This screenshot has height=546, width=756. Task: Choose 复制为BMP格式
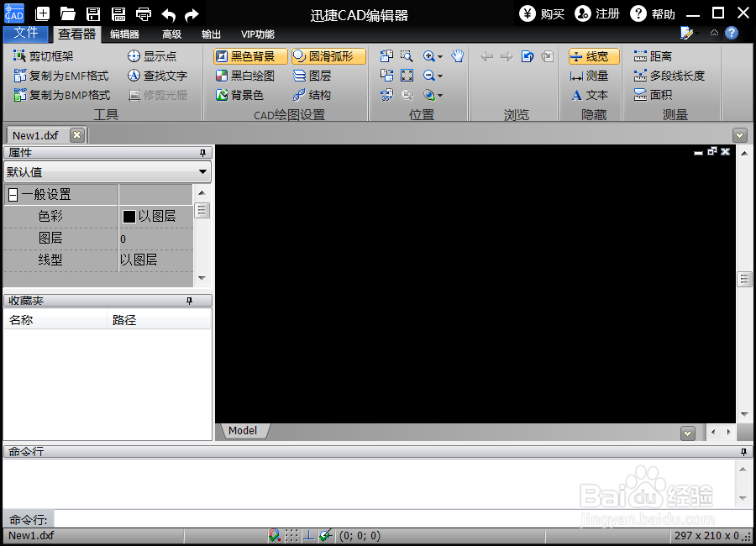click(62, 95)
